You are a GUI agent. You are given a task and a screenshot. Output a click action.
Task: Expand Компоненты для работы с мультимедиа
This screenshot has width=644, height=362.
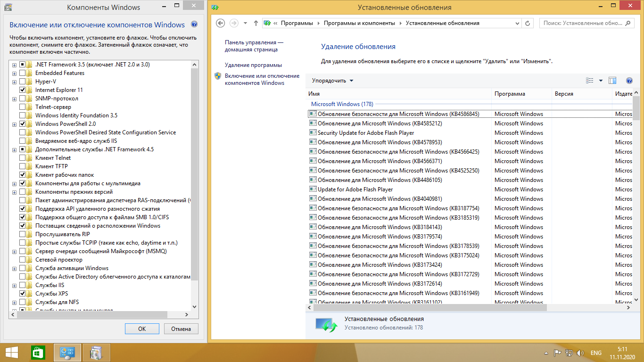coord(15,183)
